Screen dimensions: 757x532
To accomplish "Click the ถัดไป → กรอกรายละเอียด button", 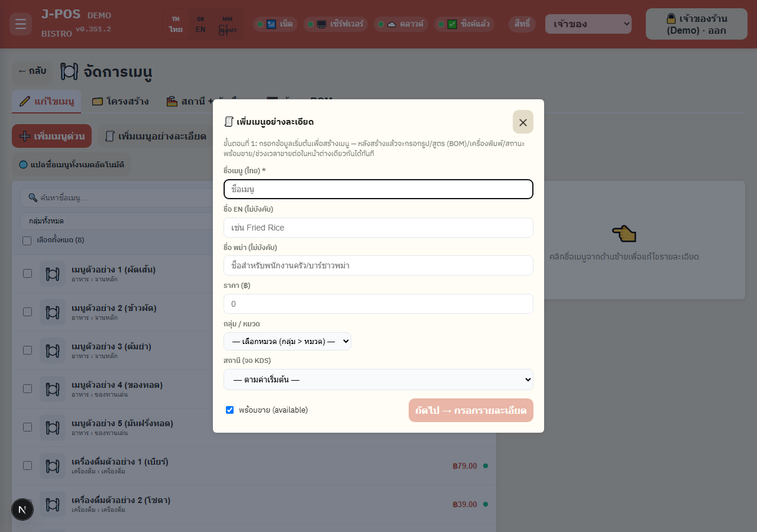I will 471,410.
